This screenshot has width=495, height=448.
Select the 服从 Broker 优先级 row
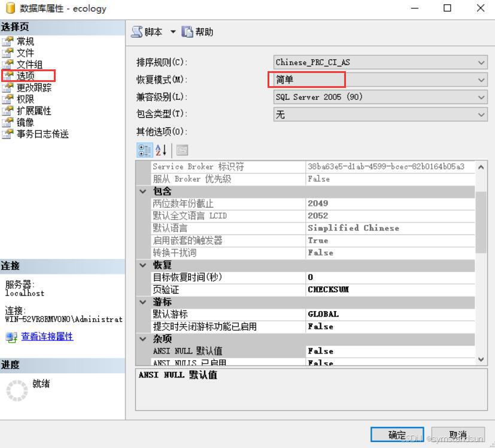[x=312, y=179]
